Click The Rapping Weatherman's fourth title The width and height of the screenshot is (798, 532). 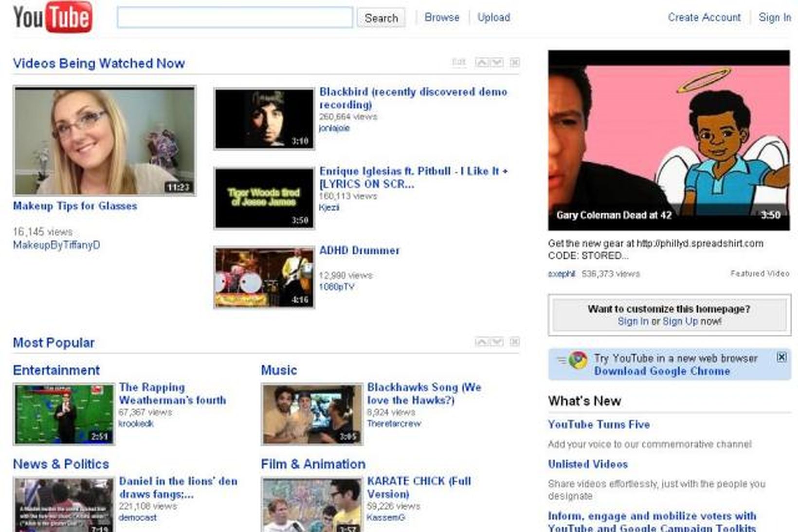coord(173,393)
